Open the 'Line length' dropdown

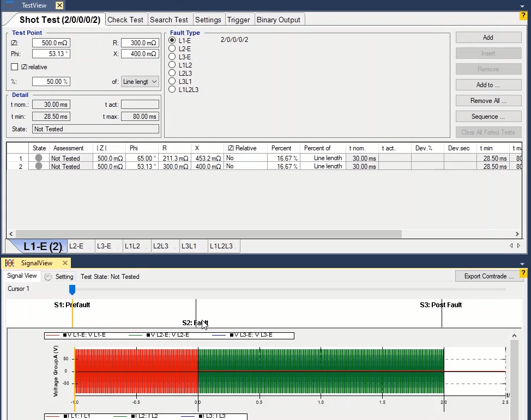[140, 82]
